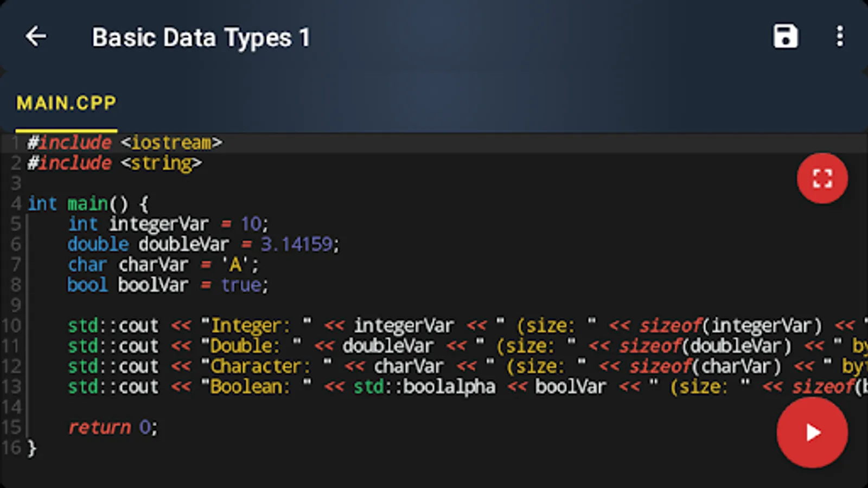Go back with the arrow icon
This screenshot has width=868, height=488.
coord(36,37)
